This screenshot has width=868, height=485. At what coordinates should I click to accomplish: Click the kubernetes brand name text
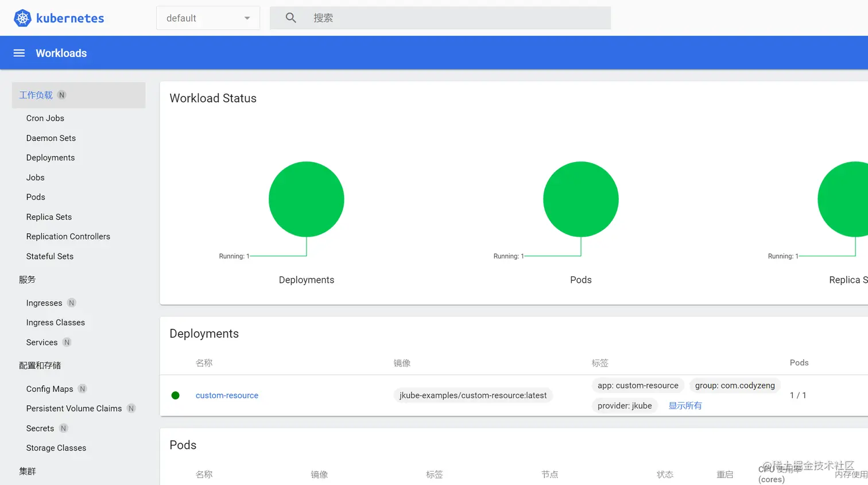pyautogui.click(x=70, y=18)
